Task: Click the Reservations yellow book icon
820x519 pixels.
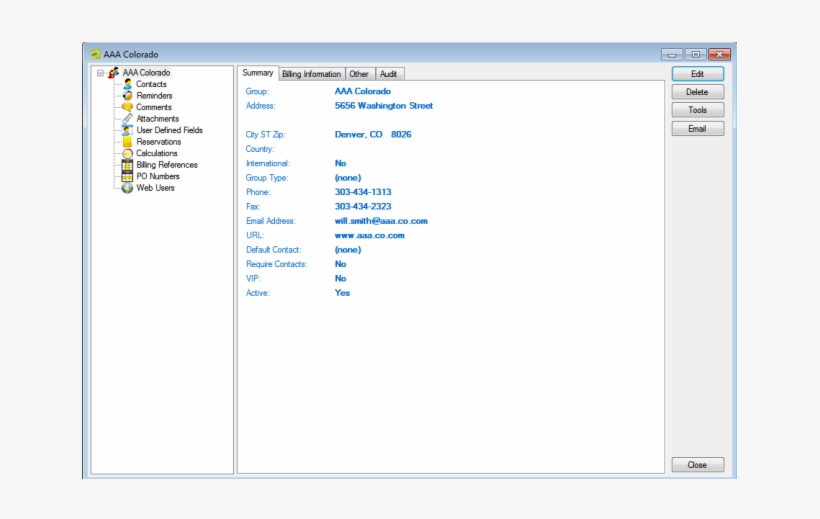Action: tap(128, 142)
